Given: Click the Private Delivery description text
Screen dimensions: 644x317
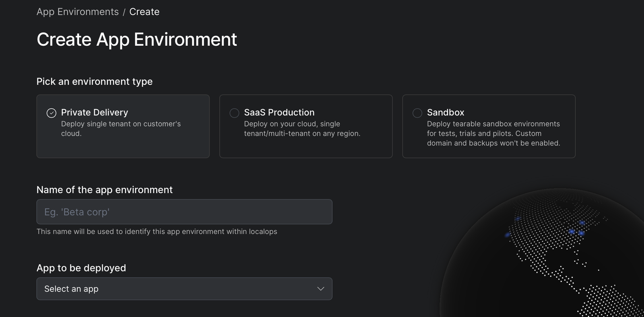Looking at the screenshot, I should pyautogui.click(x=121, y=129).
